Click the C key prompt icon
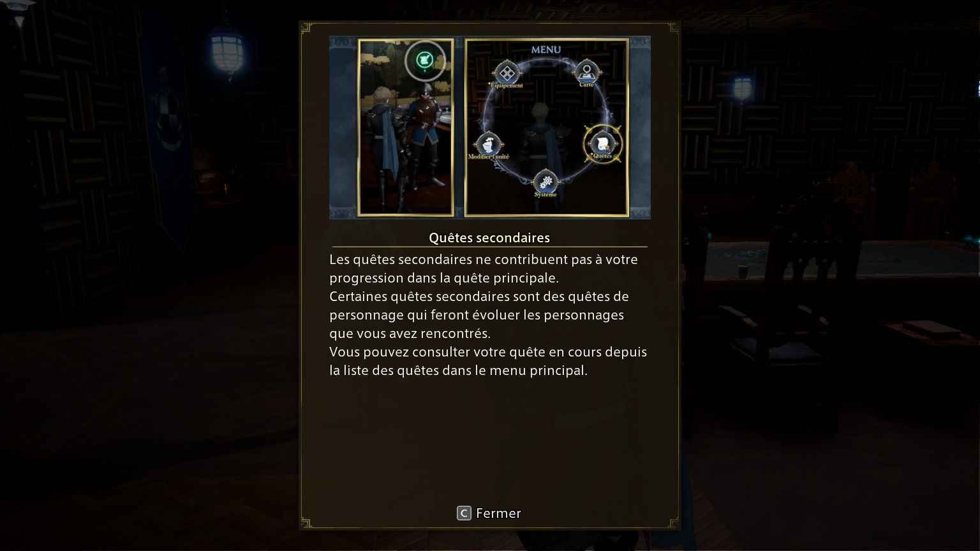Viewport: 980px width, 551px height. pyautogui.click(x=464, y=513)
